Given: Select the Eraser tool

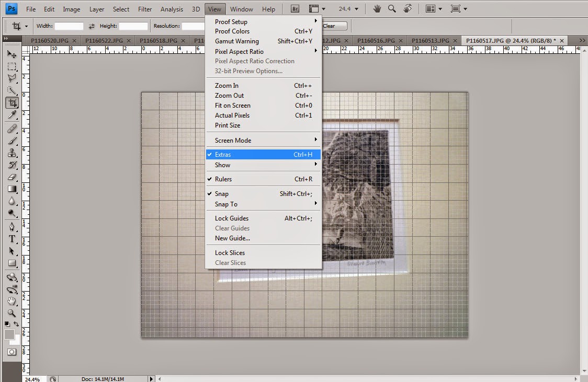Looking at the screenshot, I should point(12,177).
